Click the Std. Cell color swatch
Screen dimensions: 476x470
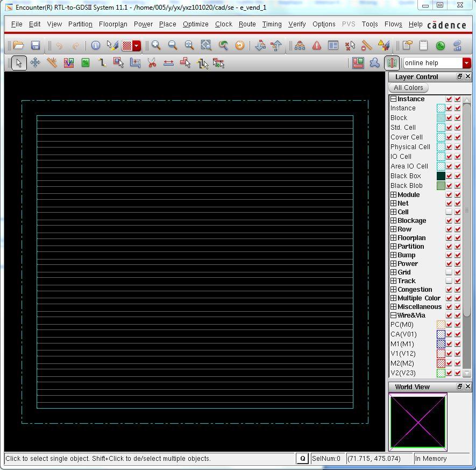[441, 128]
